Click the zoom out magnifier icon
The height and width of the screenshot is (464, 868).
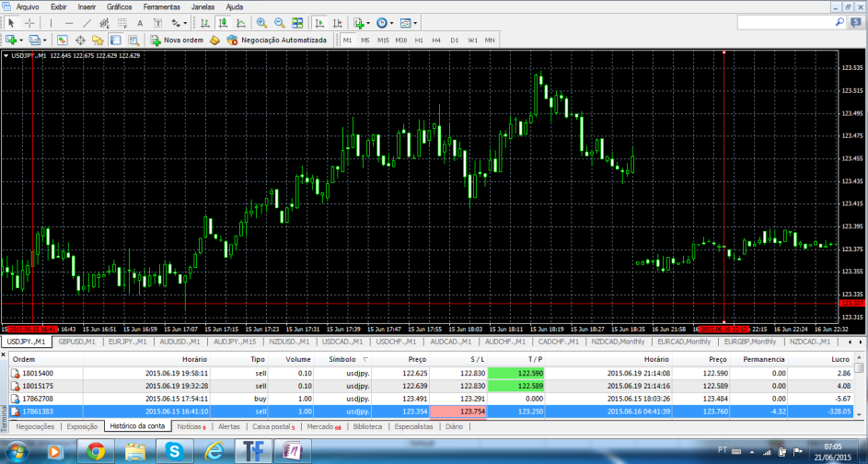coord(279,22)
